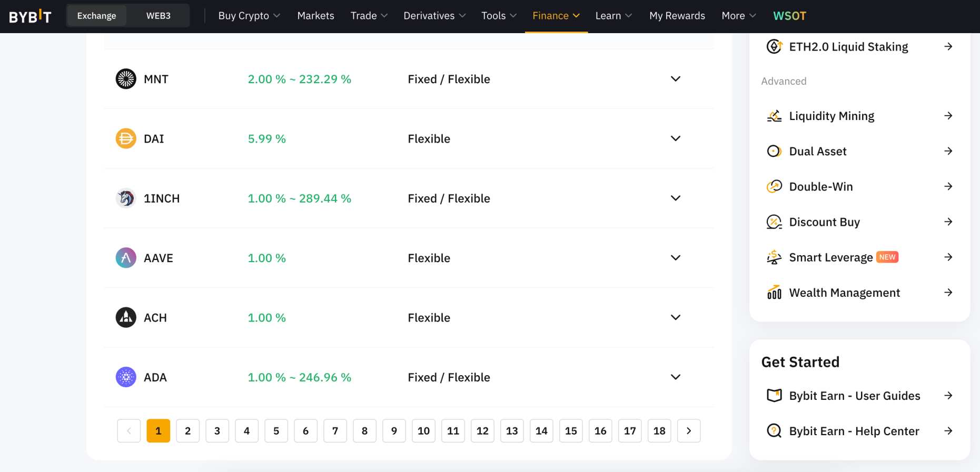Open the Wealth Management link
The width and height of the screenshot is (980, 472).
pyautogui.click(x=845, y=293)
